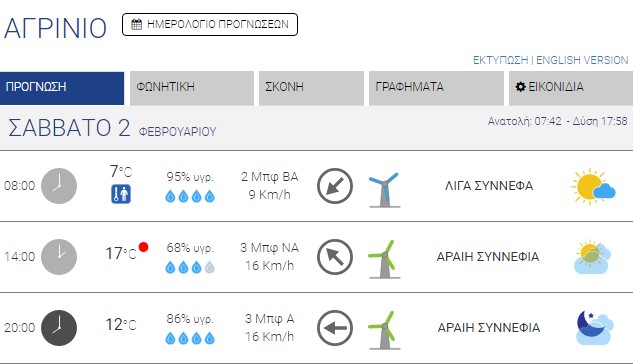This screenshot has height=364, width=633.
Task: Open the ΕΙΚΟΝΙΔΙΑ settings tab
Action: click(571, 88)
